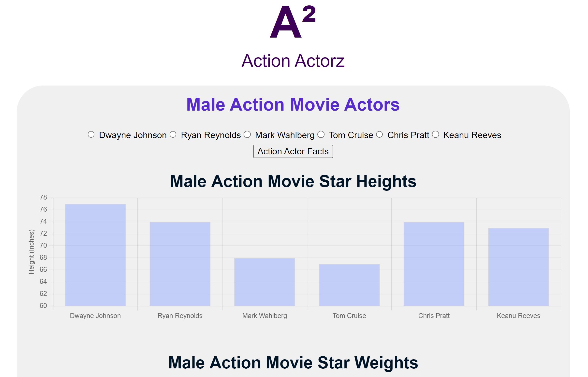Click Ryan Reynolds' bar in the heights chart

[180, 264]
